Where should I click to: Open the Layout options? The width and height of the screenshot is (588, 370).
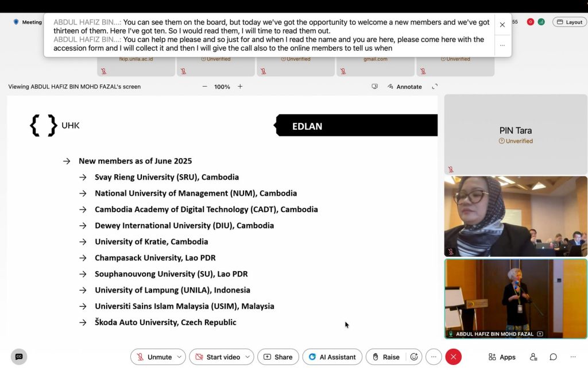coord(569,22)
